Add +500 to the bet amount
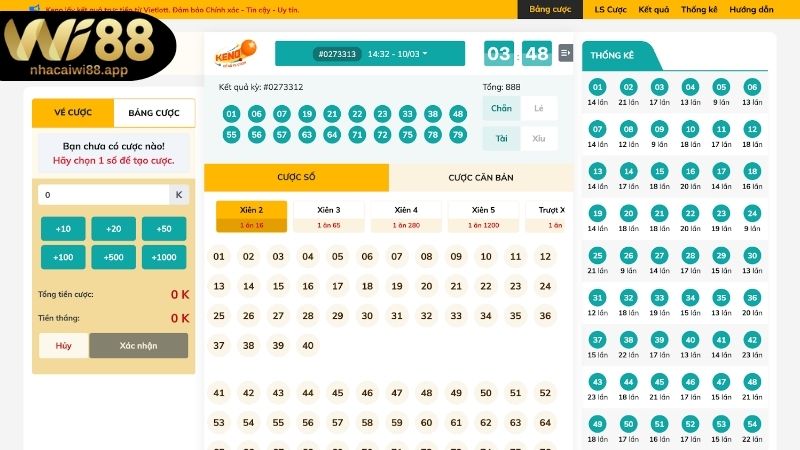The height and width of the screenshot is (450, 800). pos(113,257)
